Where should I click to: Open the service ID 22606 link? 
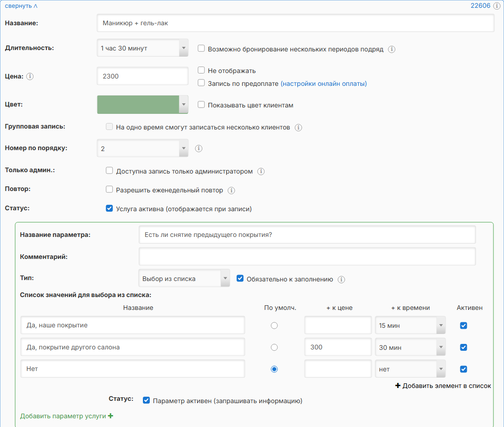point(481,6)
